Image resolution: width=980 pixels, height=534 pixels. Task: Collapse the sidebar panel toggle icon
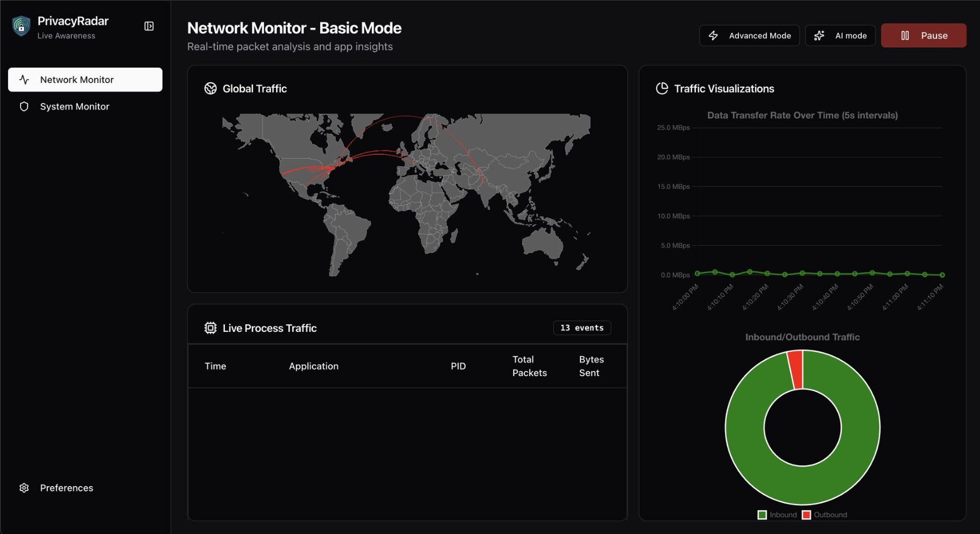pyautogui.click(x=149, y=26)
